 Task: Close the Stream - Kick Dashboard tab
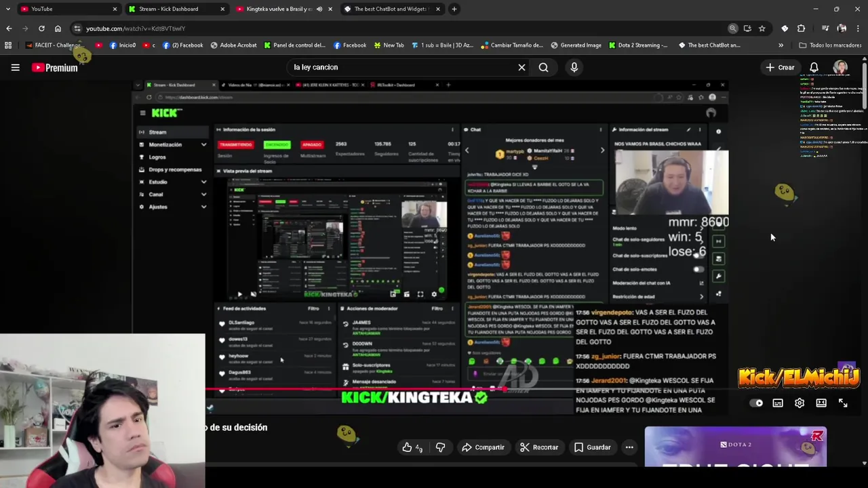click(222, 9)
